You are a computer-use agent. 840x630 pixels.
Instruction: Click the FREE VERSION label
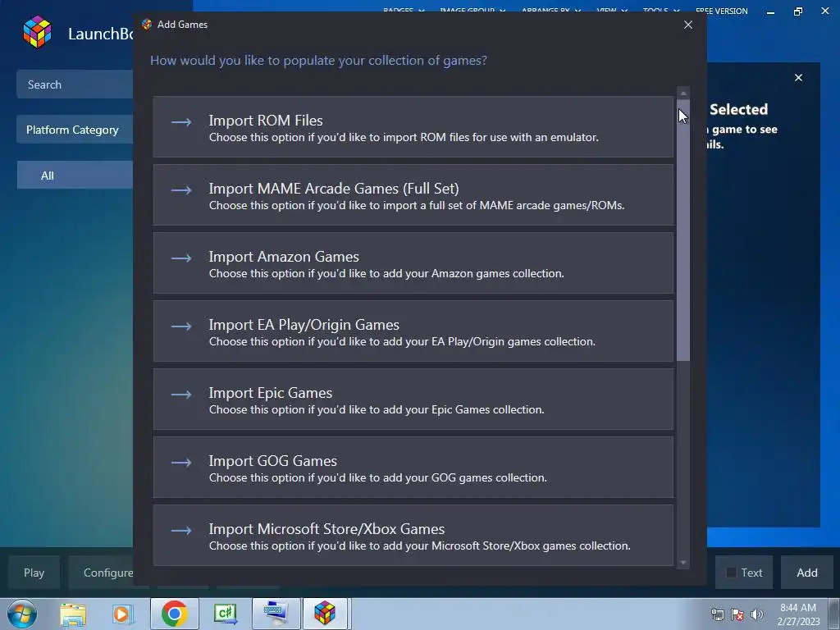721,11
